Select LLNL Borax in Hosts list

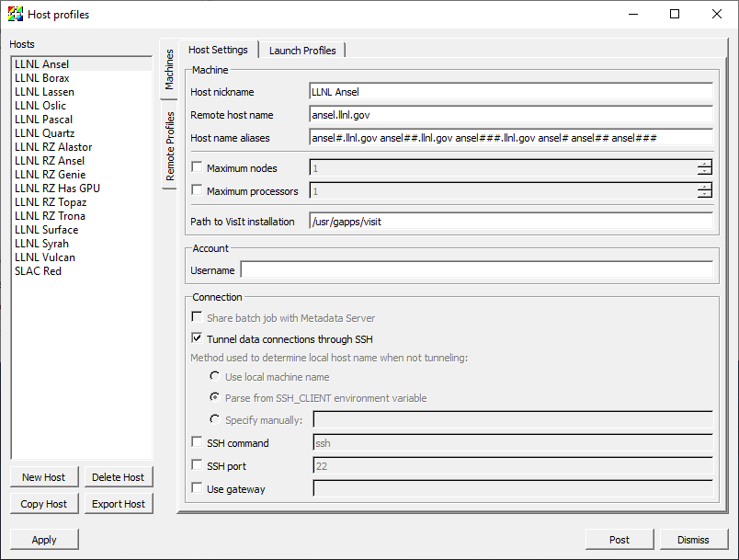click(82, 78)
